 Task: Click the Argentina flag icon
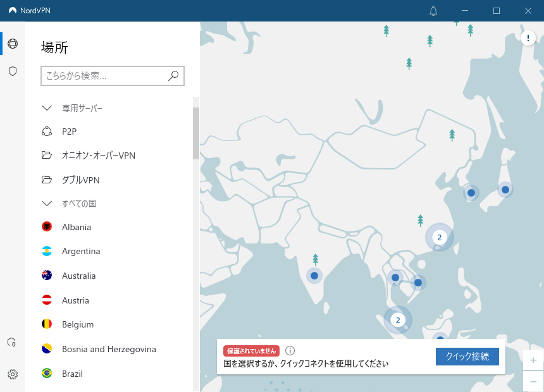click(47, 251)
